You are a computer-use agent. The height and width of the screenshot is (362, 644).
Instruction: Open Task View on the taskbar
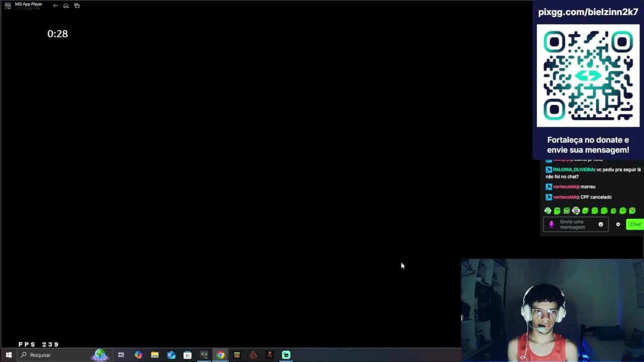pos(121,355)
